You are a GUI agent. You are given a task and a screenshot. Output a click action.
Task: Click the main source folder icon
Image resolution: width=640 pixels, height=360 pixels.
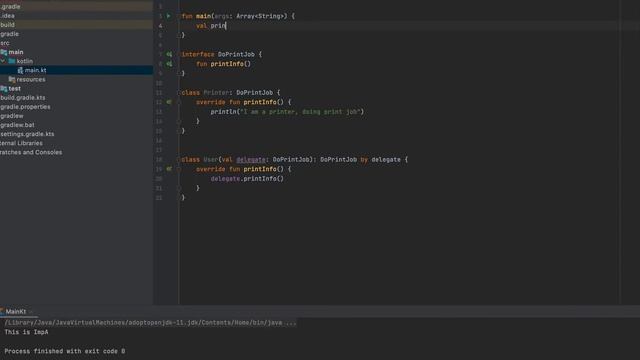(x=4, y=52)
